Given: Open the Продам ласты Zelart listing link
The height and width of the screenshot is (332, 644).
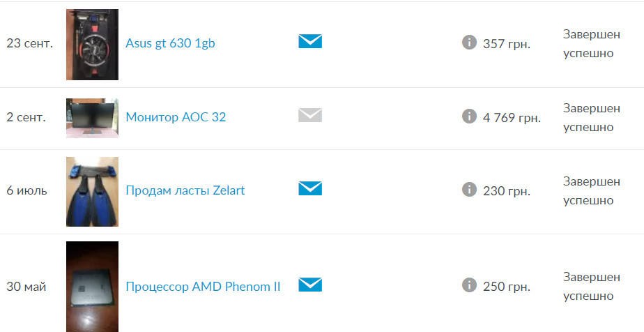Looking at the screenshot, I should pos(185,190).
